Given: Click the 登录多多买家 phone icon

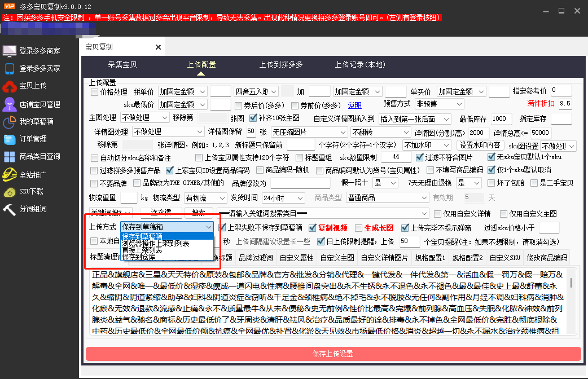Looking at the screenshot, I should [x=10, y=69].
